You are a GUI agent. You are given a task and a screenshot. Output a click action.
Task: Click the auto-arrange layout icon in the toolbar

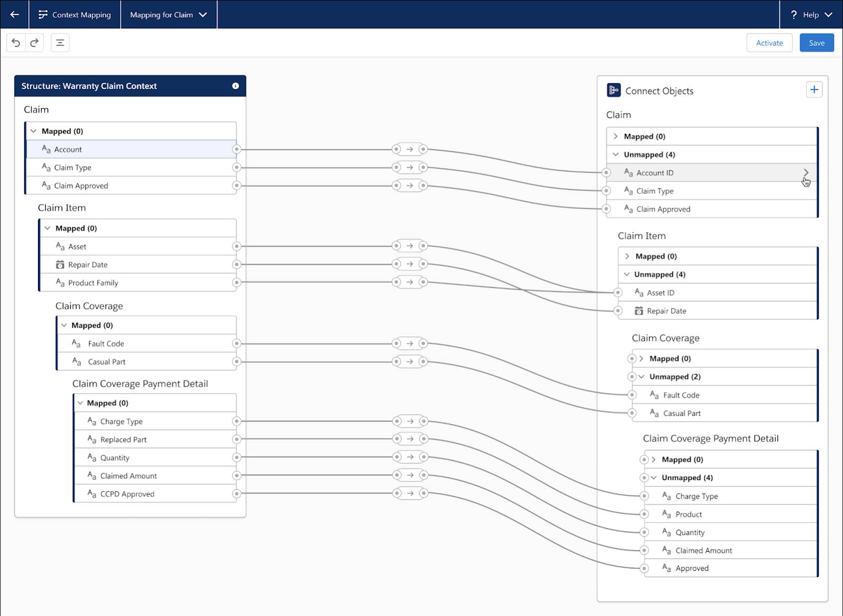tap(60, 43)
